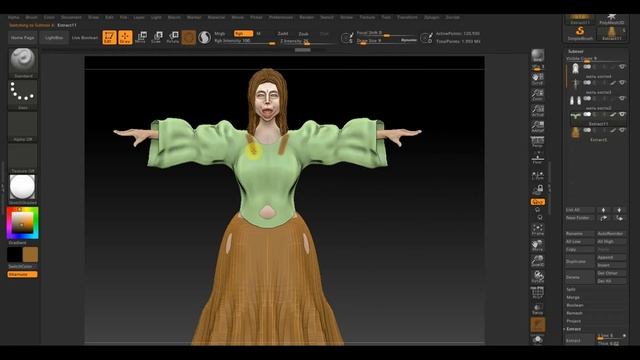Open the Transform menu

407,18
